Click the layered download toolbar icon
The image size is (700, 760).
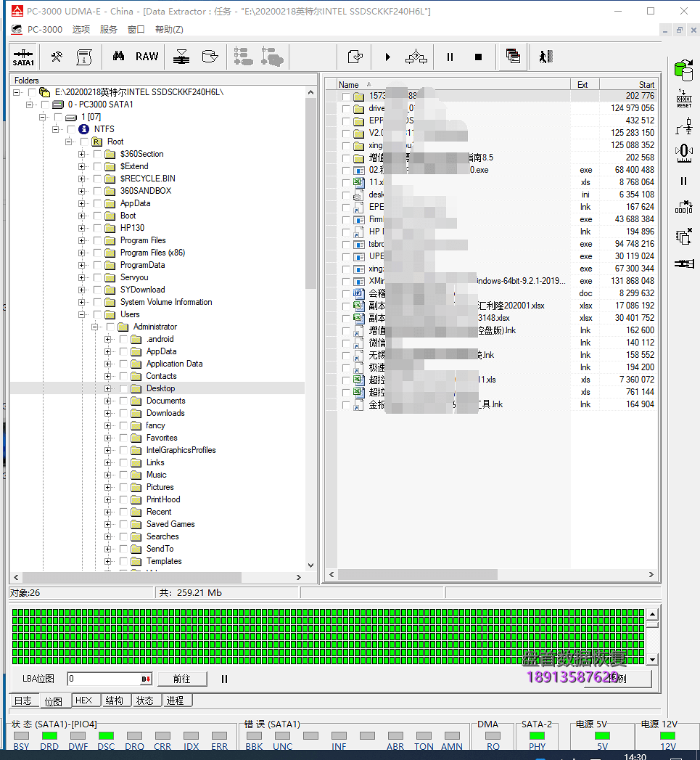click(x=181, y=57)
